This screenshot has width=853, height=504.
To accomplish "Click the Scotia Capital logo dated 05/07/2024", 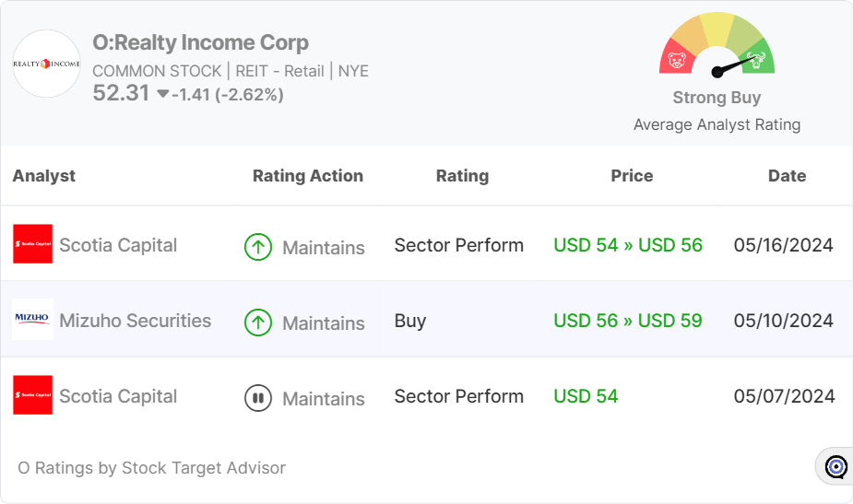I will click(33, 396).
